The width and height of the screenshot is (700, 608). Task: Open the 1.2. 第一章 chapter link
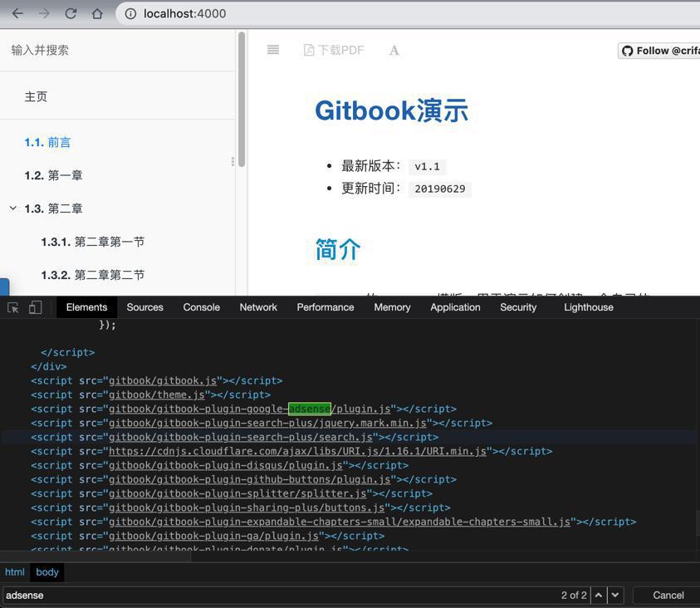pyautogui.click(x=54, y=175)
